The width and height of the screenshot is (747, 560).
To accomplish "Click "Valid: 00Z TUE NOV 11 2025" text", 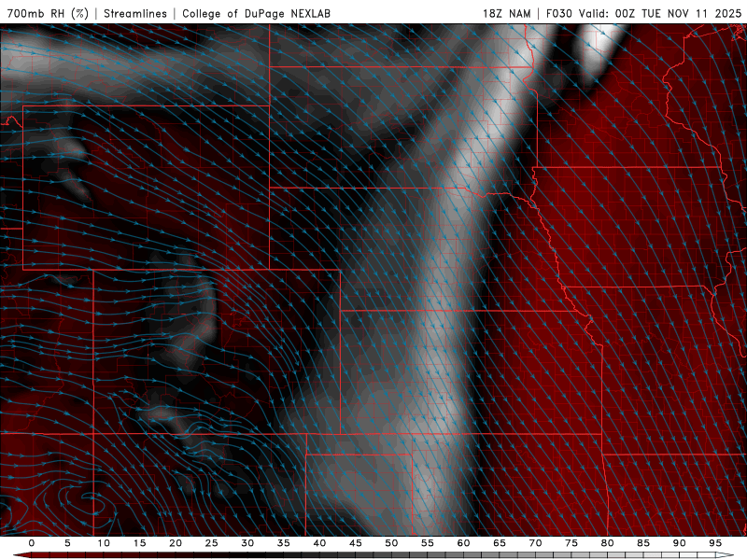I will coord(660,13).
